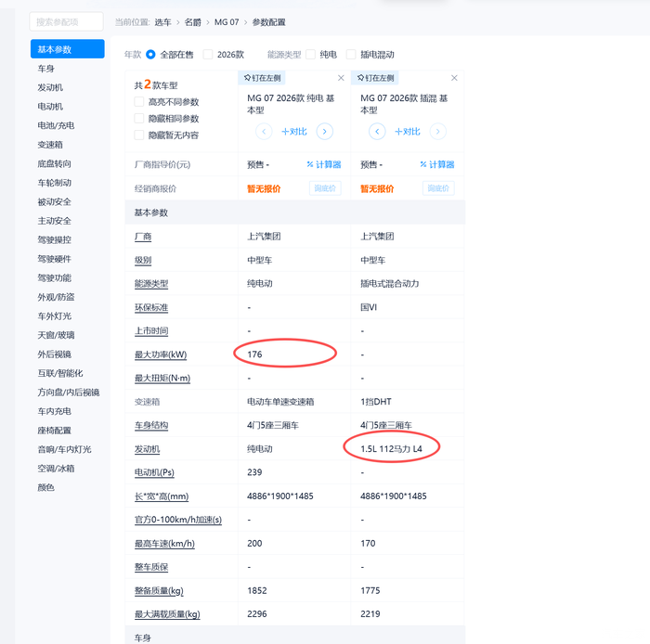
Task: Add 插混 基本型 to comparison
Action: [408, 132]
